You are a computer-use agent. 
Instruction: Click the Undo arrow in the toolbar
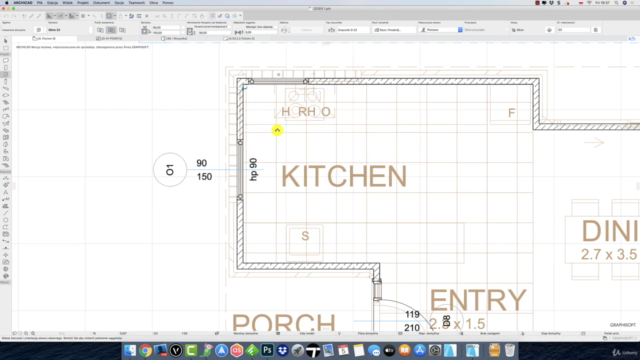(x=6, y=16)
